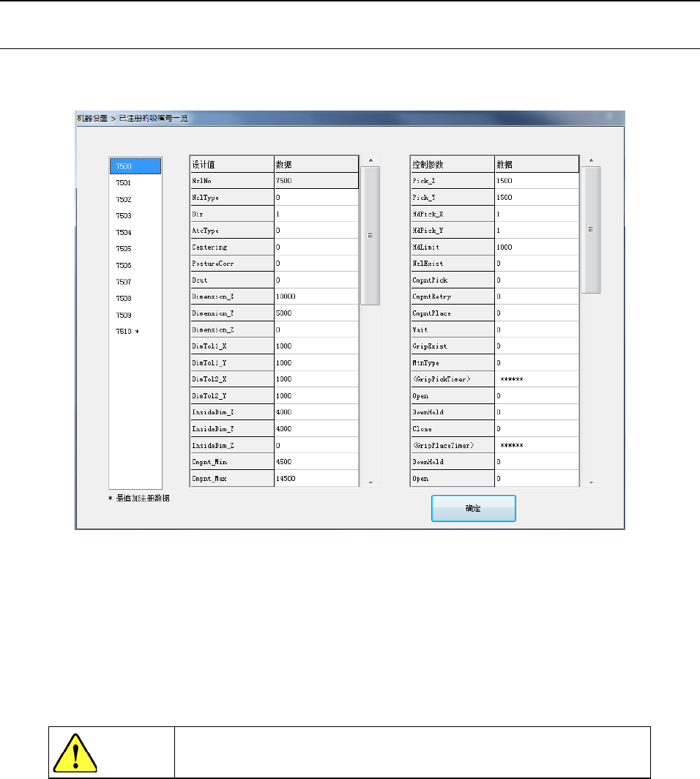The height and width of the screenshot is (779, 700).
Task: Click design value table scrollbar thumb
Action: point(370,236)
